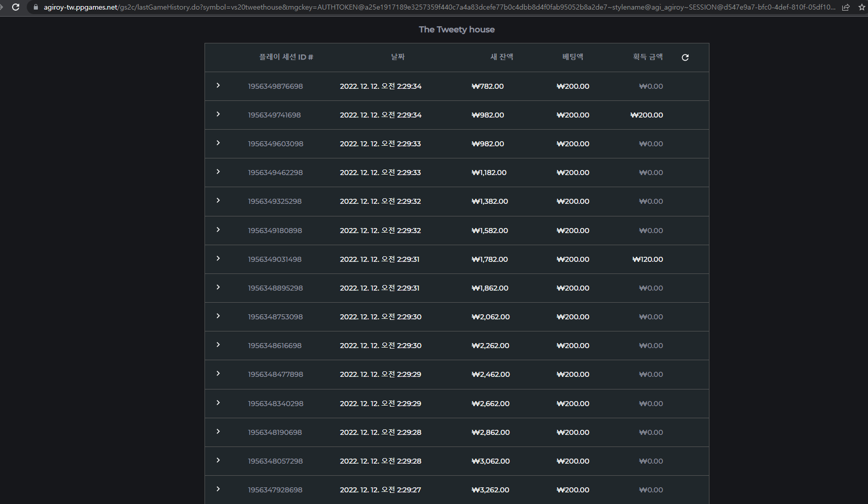
Task: Click the ₩1,582.00 new balance value
Action: (x=490, y=231)
